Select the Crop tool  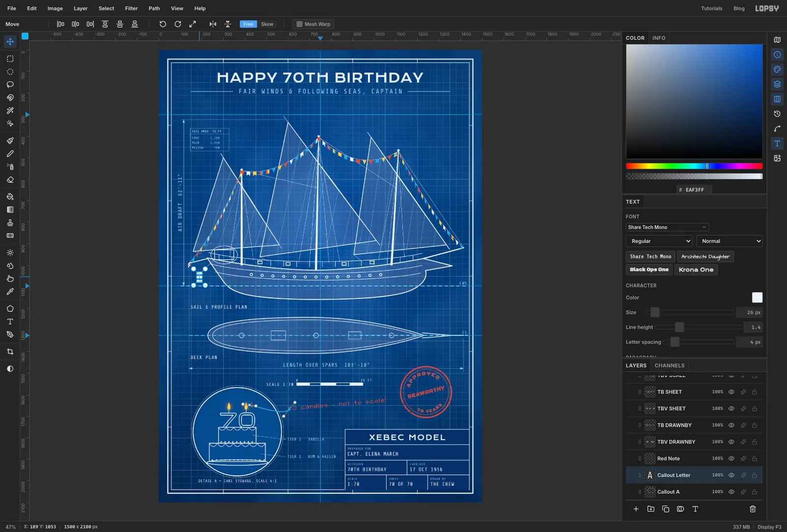pyautogui.click(x=10, y=352)
